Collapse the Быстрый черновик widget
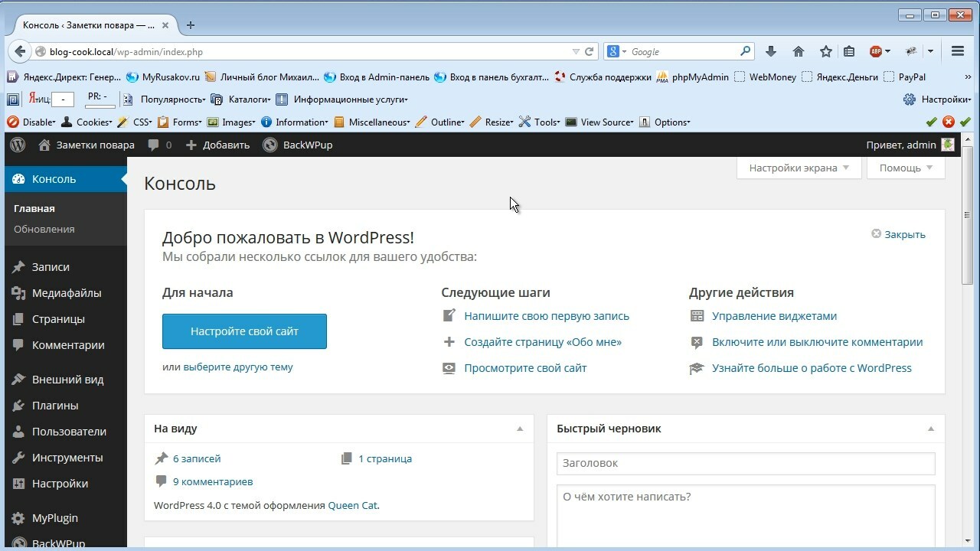Screen dimensions: 980x551 931,429
